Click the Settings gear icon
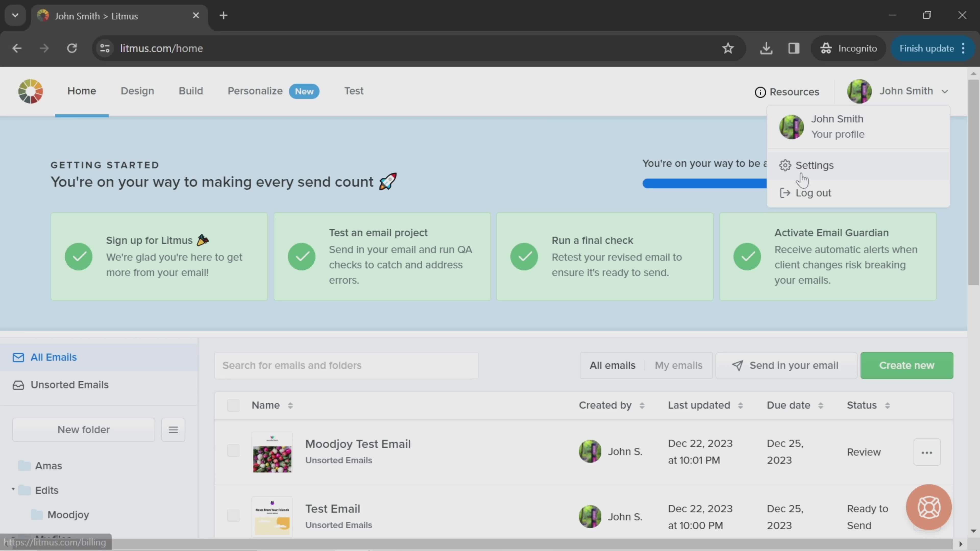The width and height of the screenshot is (980, 551). [x=784, y=165]
